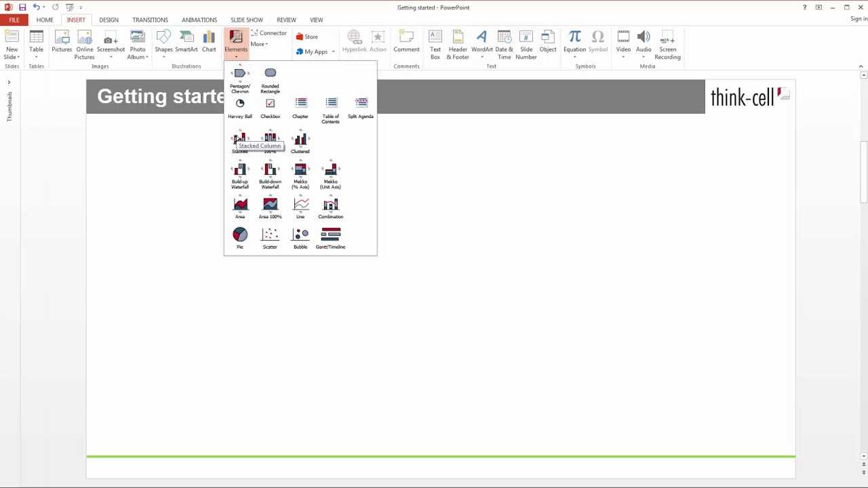The width and height of the screenshot is (868, 488).
Task: Switch to the DESIGN tab
Action: tap(108, 20)
